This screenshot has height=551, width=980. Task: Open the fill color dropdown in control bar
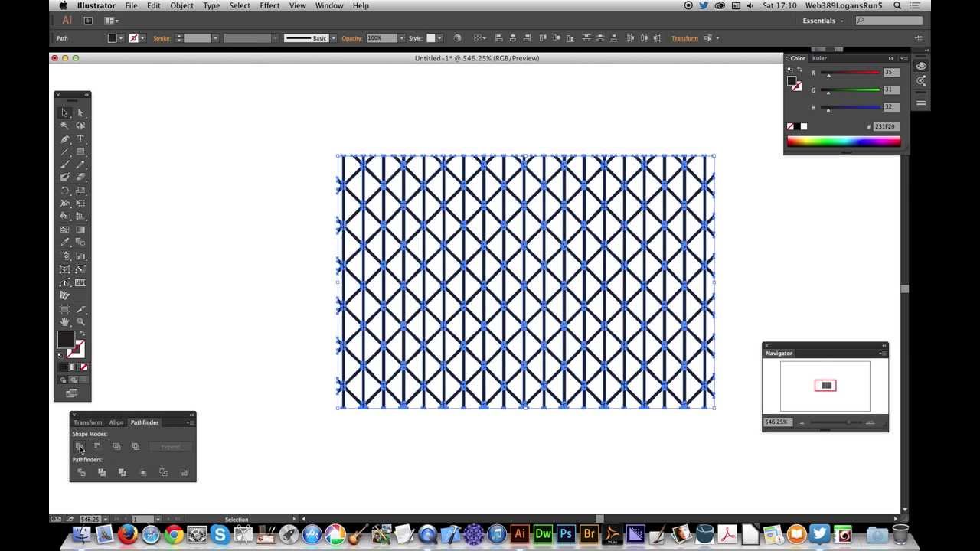pyautogui.click(x=120, y=38)
